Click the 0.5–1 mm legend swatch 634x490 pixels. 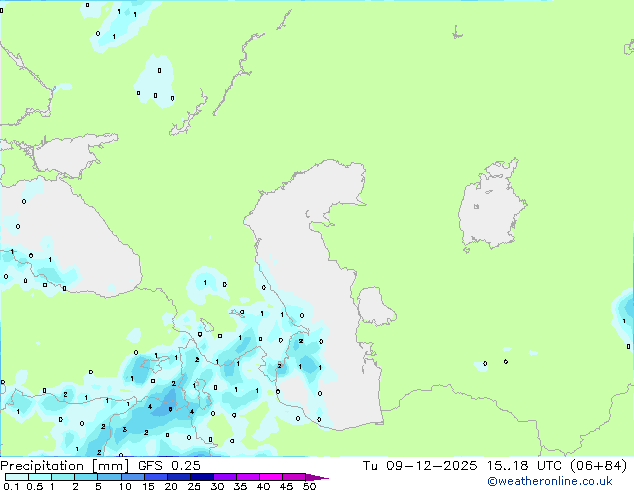(x=40, y=477)
